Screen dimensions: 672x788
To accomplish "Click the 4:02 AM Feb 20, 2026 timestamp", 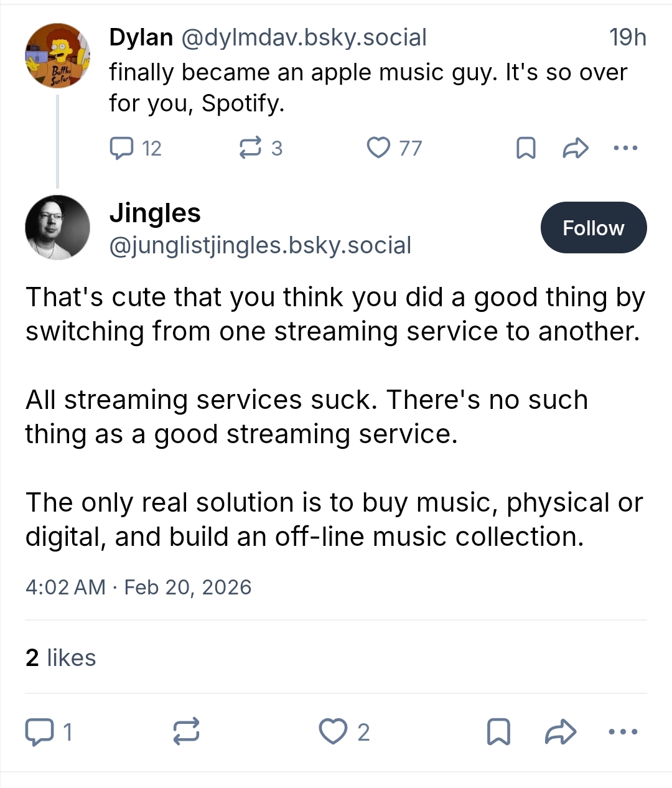I will tap(138, 587).
